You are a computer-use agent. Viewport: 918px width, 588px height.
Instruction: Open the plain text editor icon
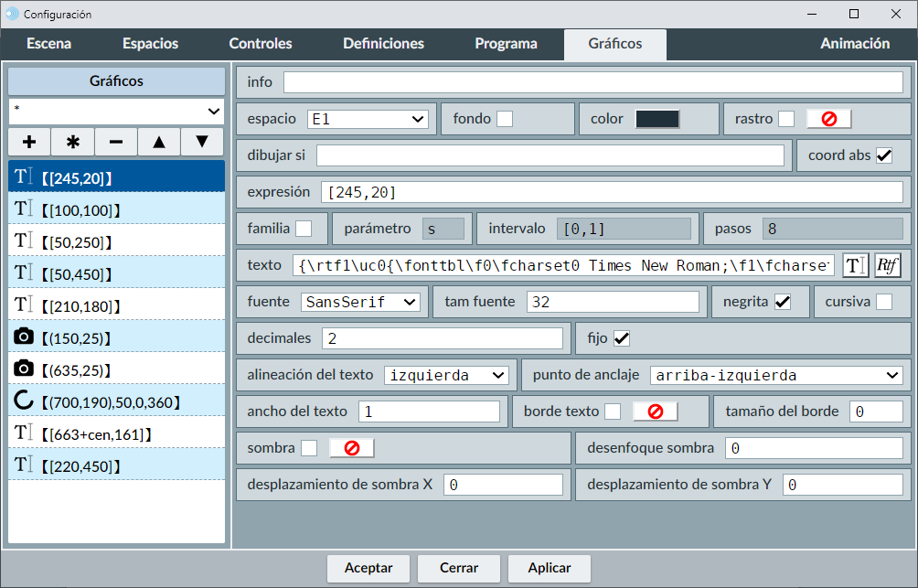(856, 265)
